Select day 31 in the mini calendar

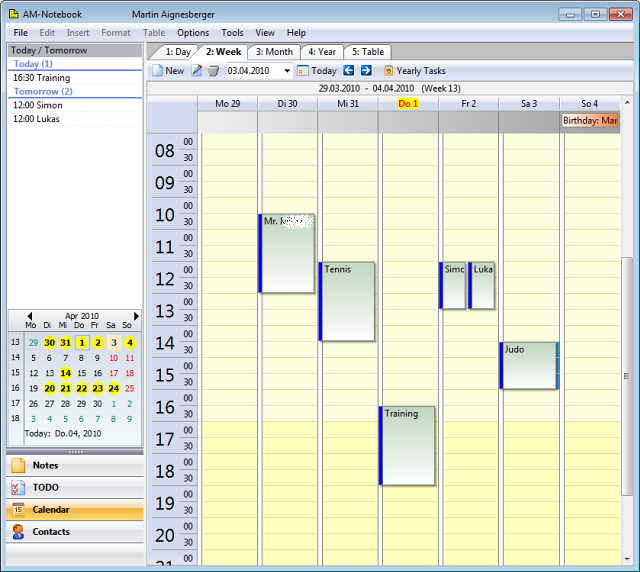pyautogui.click(x=66, y=343)
